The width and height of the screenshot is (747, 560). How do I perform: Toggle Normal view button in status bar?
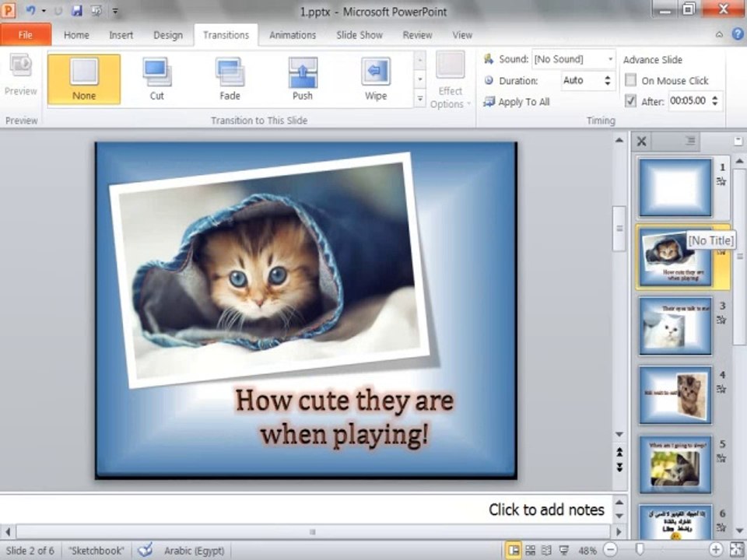coord(513,551)
